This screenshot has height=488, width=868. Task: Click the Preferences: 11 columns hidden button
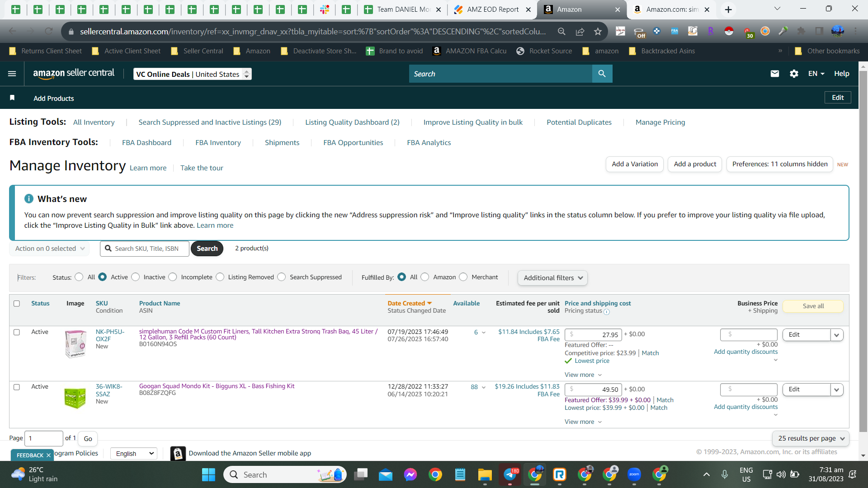pos(780,164)
